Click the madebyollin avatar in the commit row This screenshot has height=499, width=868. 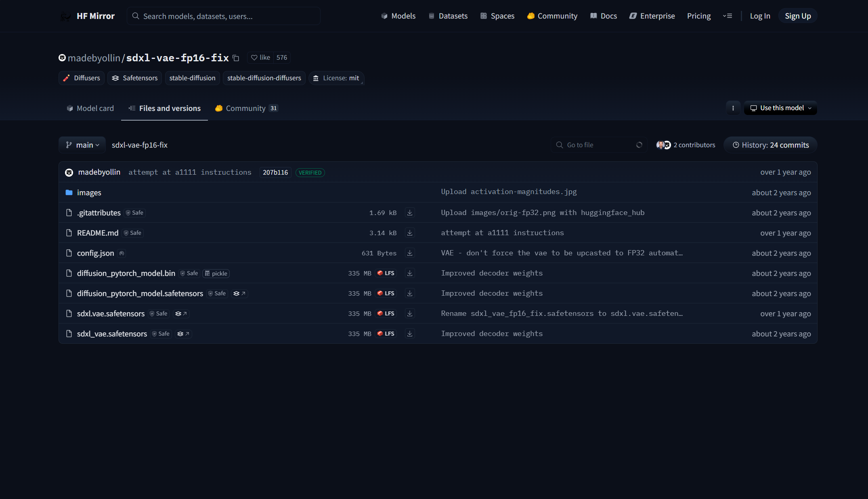[69, 172]
